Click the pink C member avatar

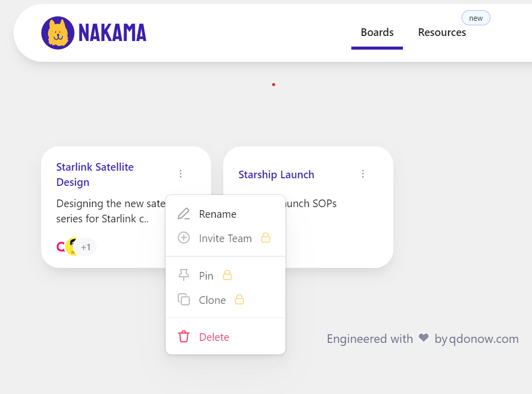[x=61, y=247]
